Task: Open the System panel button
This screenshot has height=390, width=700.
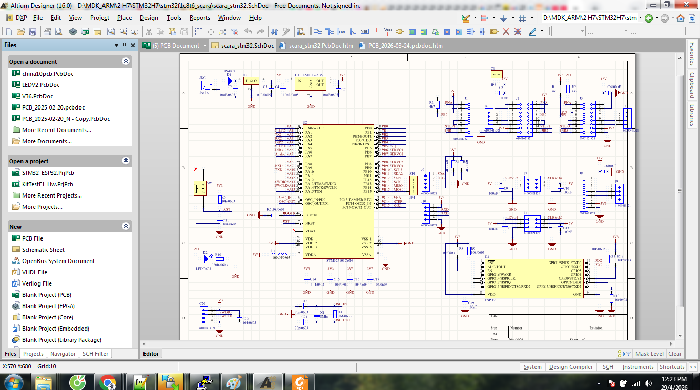Action: tap(532, 367)
